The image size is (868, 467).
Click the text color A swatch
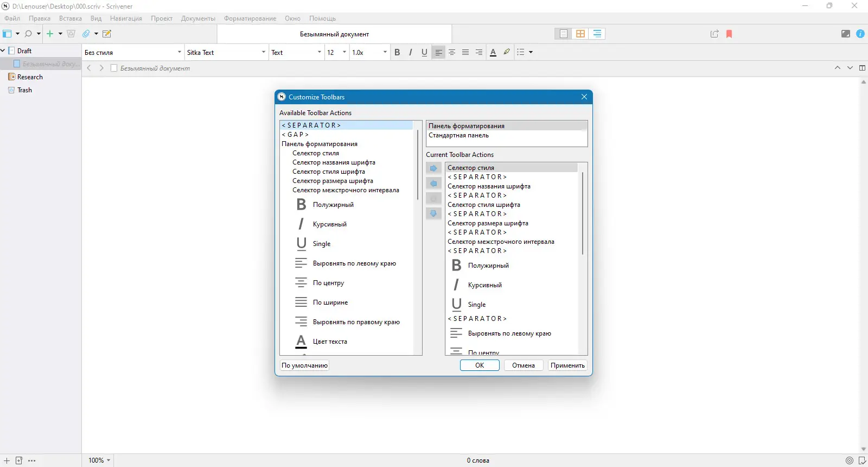pyautogui.click(x=493, y=52)
